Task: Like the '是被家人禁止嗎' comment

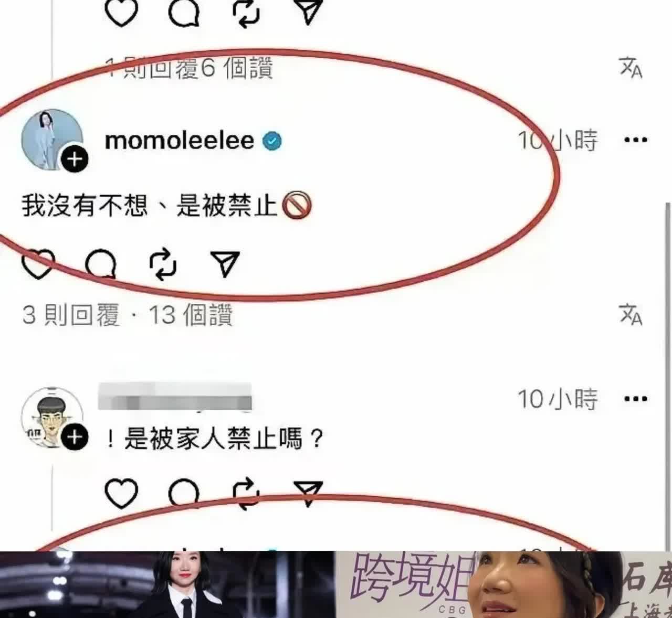Action: point(121,493)
